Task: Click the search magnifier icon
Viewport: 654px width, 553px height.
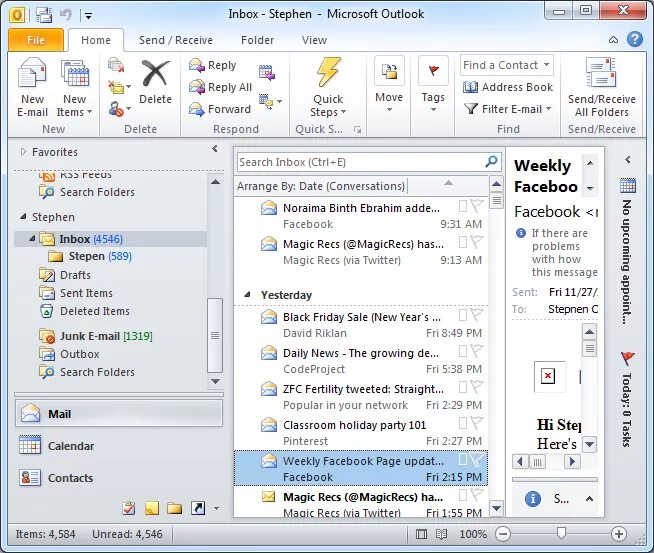Action: click(x=492, y=161)
